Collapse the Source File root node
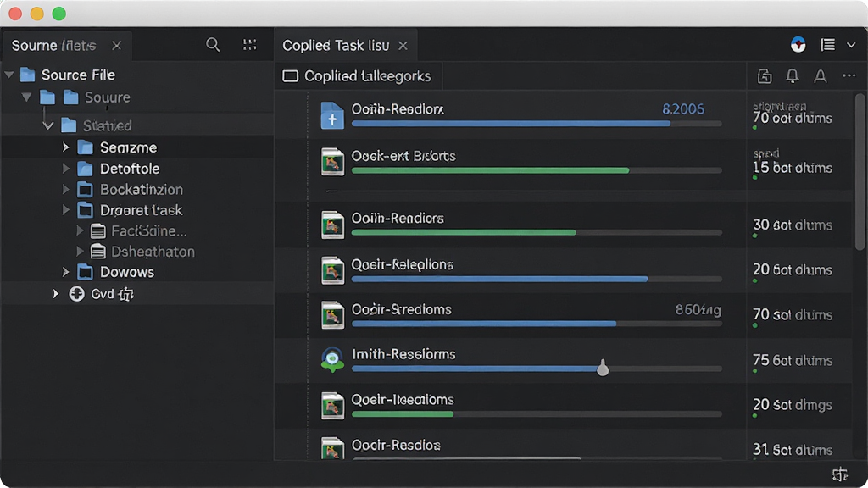This screenshot has height=488, width=868. coord(8,75)
